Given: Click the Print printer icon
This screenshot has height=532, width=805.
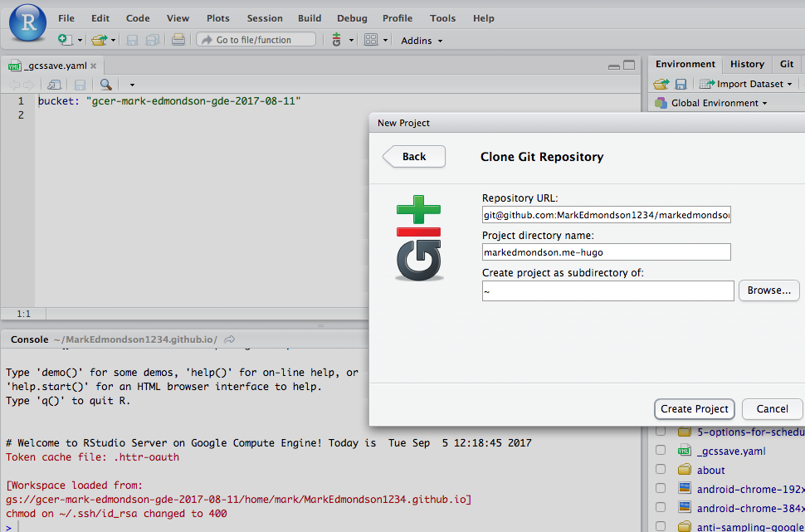Looking at the screenshot, I should pyautogui.click(x=178, y=40).
